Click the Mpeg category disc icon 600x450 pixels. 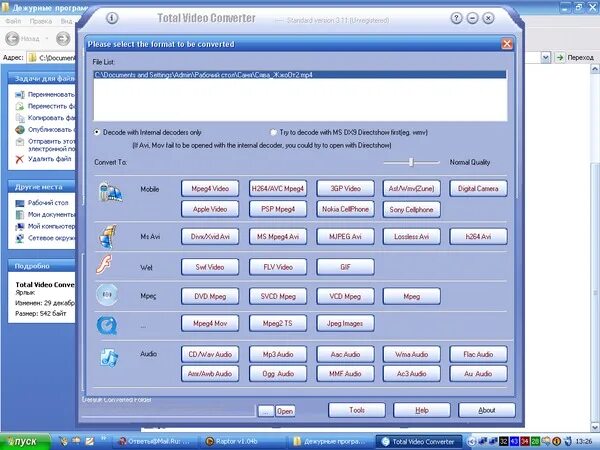tap(107, 295)
